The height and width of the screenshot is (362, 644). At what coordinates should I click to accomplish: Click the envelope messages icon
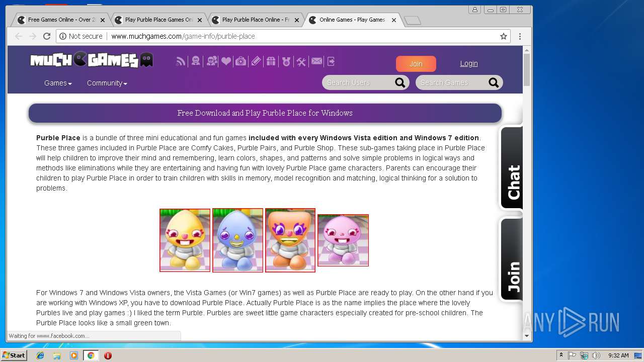(x=316, y=61)
